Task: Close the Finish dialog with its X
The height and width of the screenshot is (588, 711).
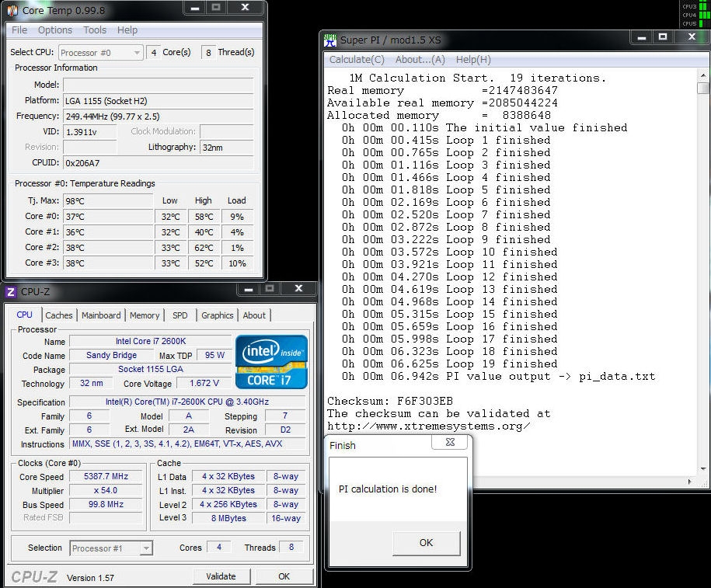Action: [450, 442]
